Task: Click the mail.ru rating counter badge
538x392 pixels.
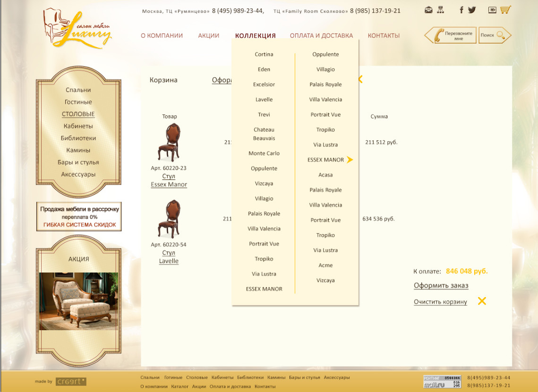Action: coord(442,381)
